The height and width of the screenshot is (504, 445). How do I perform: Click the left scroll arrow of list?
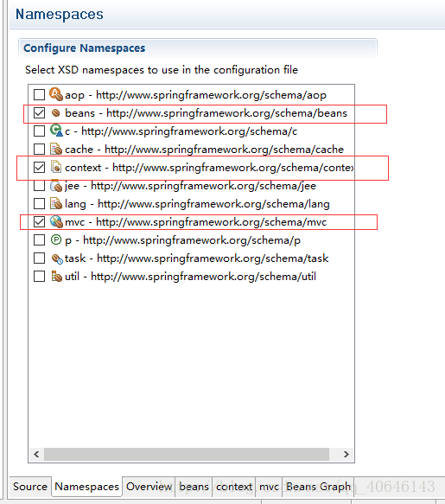click(x=36, y=454)
